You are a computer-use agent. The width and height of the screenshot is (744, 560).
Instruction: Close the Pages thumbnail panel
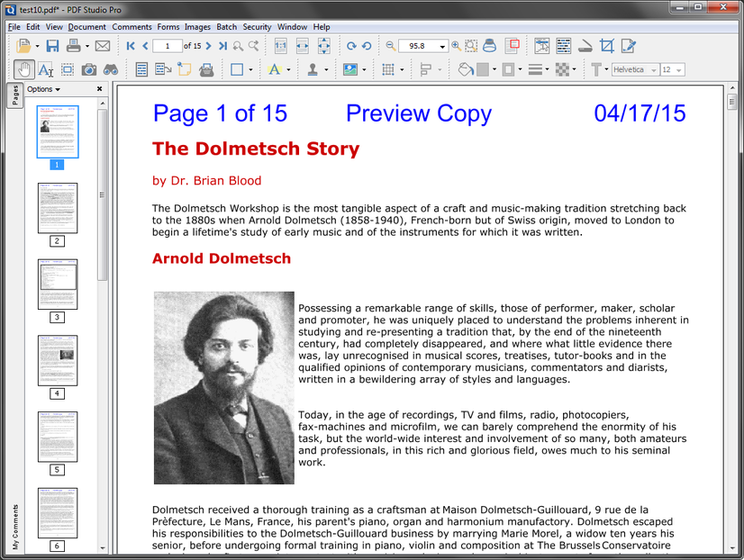[x=99, y=88]
